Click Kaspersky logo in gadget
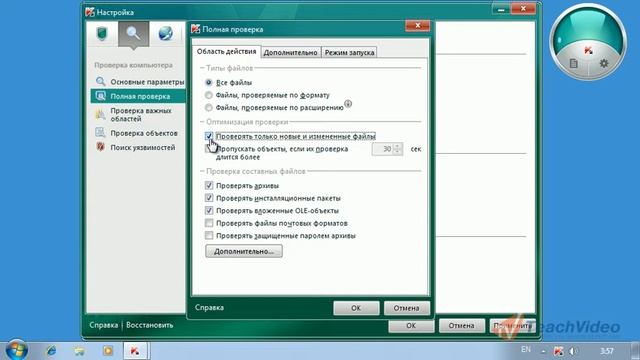The height and width of the screenshot is (360, 640). point(588,51)
